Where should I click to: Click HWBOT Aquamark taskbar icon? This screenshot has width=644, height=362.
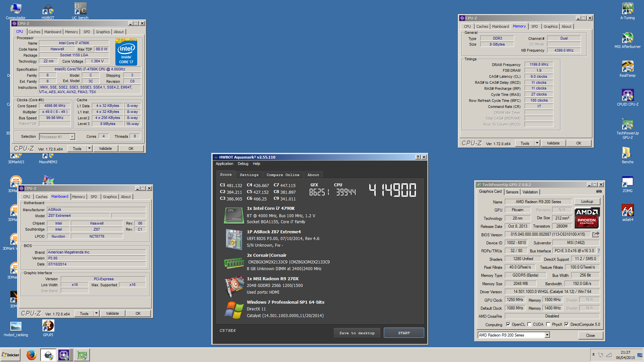point(48,355)
